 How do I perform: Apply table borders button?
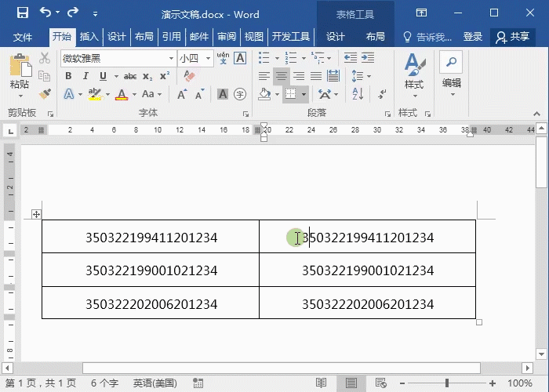(x=291, y=94)
